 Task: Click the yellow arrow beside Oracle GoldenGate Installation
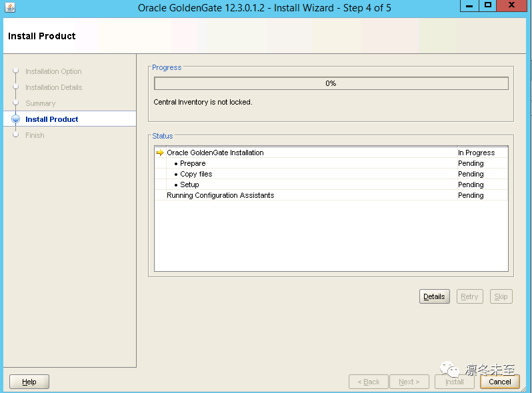pyautogui.click(x=160, y=153)
